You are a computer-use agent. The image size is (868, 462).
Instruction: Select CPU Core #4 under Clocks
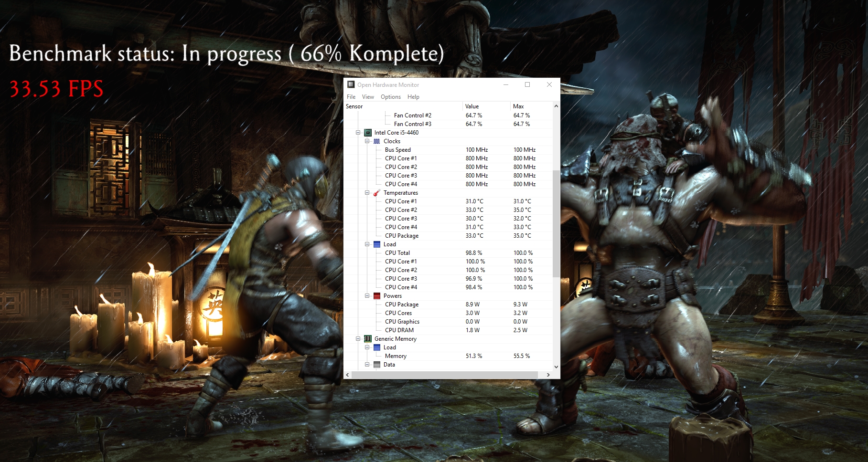point(448,184)
